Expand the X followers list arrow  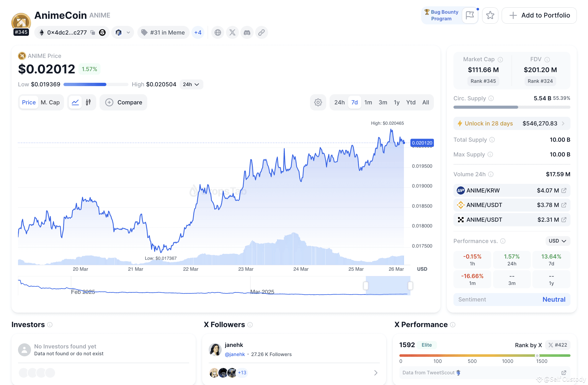pyautogui.click(x=376, y=373)
